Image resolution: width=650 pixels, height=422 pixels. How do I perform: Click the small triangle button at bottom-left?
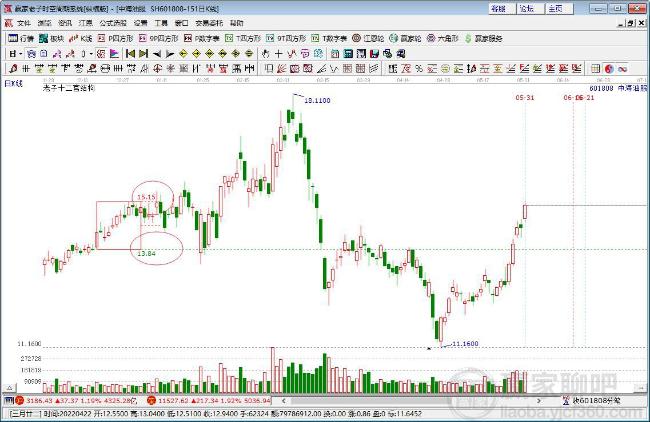8,388
